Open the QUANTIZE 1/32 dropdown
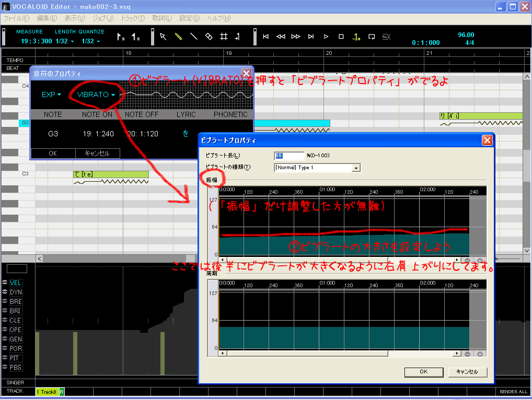Image resolution: width=532 pixels, height=400 pixels. (x=90, y=41)
